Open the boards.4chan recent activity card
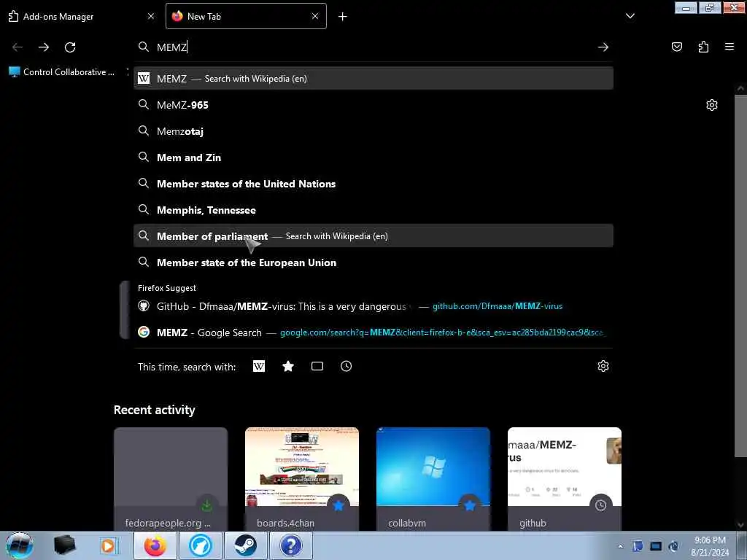The height and width of the screenshot is (560, 747). click(302, 479)
